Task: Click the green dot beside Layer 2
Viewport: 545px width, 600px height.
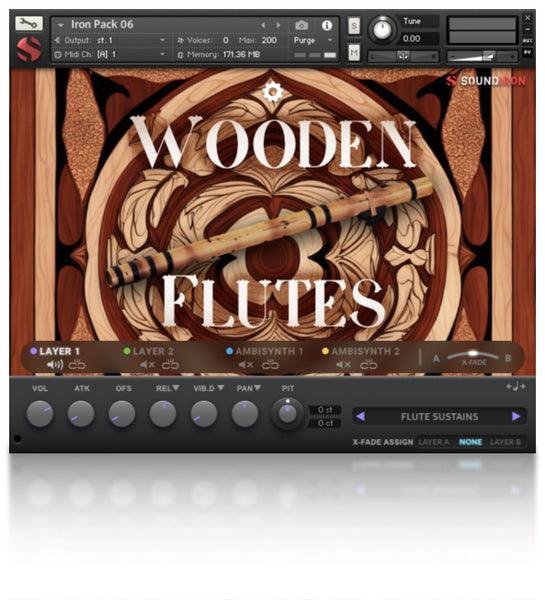Action: coord(127,351)
